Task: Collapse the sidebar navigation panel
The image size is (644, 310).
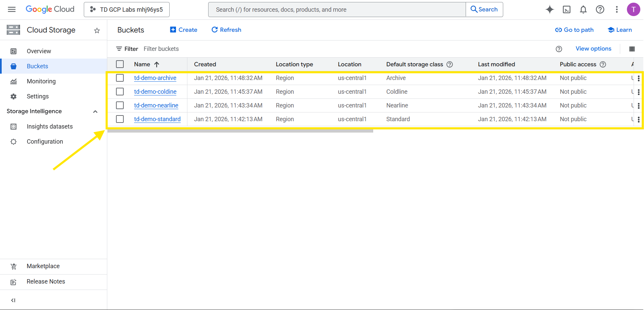Action: [13, 300]
